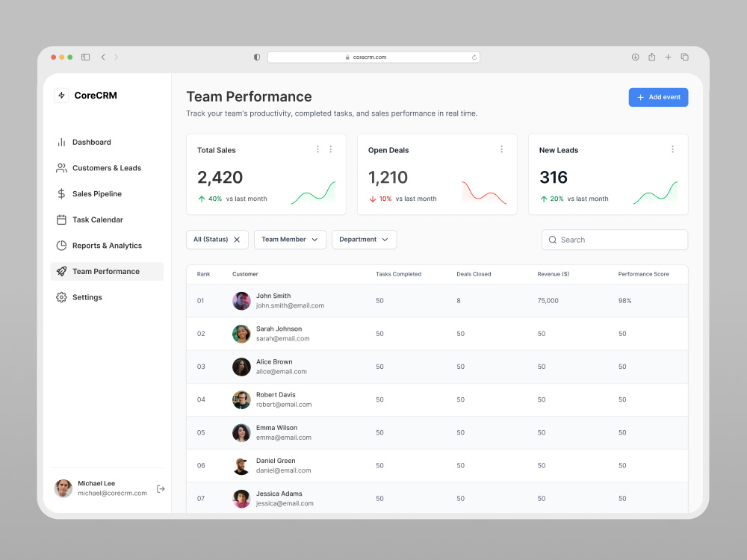Image resolution: width=747 pixels, height=560 pixels.
Task: Click Sarah Johnson's avatar
Action: click(241, 334)
